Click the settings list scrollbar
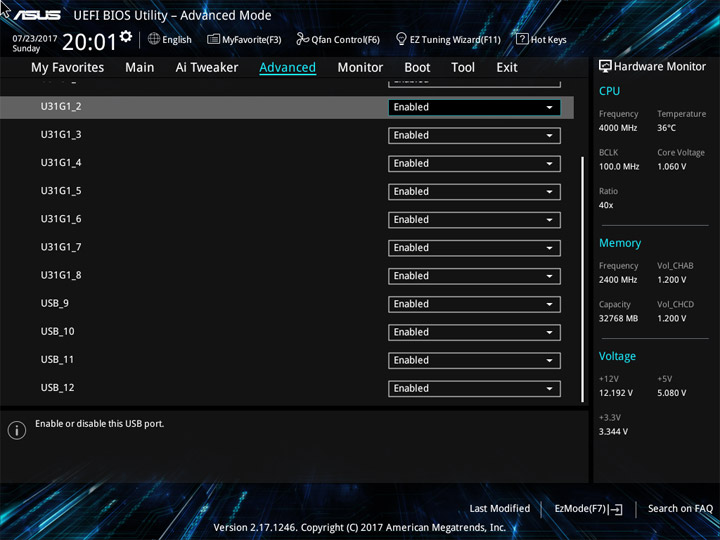Image resolution: width=720 pixels, height=540 pixels. pyautogui.click(x=583, y=279)
